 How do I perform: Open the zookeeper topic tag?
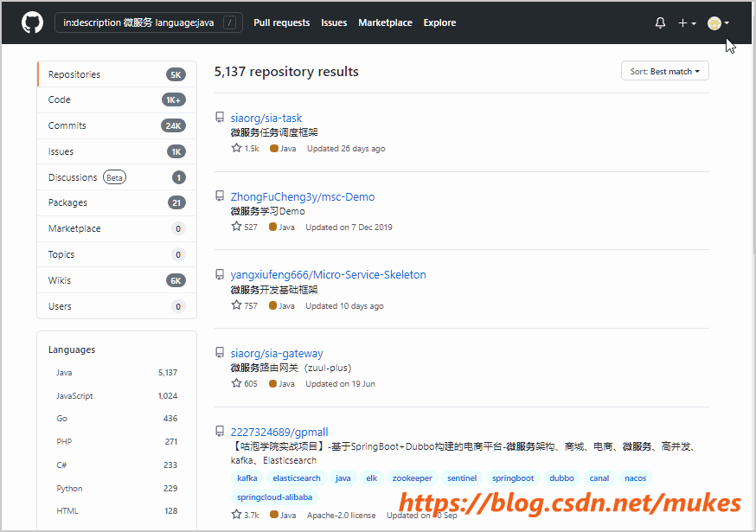point(413,478)
